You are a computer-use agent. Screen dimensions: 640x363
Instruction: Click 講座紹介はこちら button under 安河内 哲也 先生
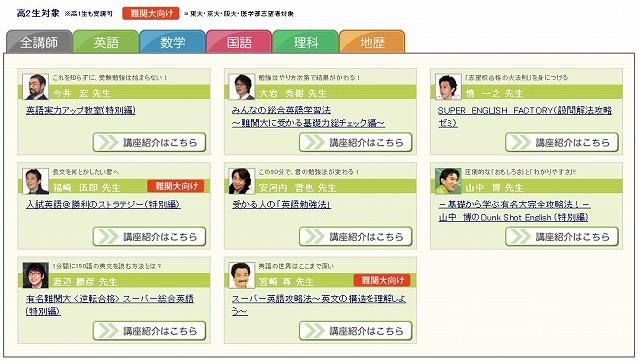(356, 236)
